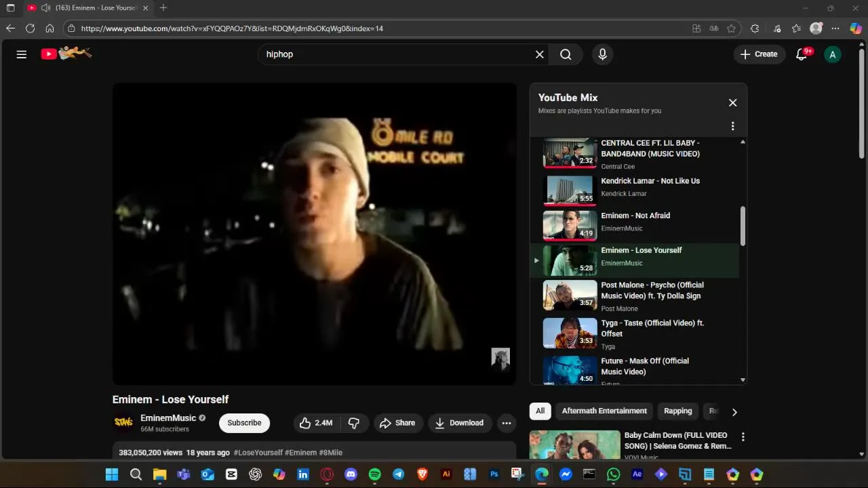The width and height of the screenshot is (868, 488).
Task: Open browser extensions puzzle icon
Action: pyautogui.click(x=755, y=28)
